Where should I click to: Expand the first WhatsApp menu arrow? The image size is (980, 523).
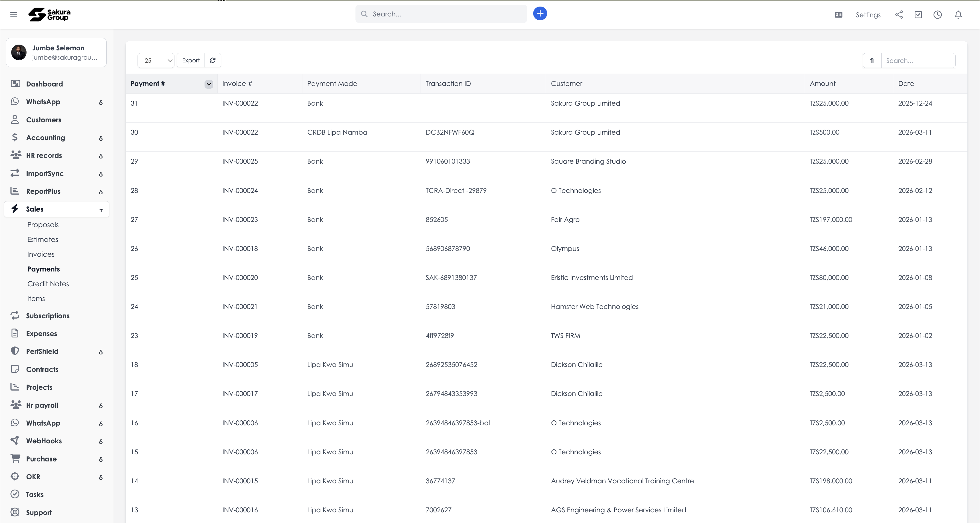[101, 102]
